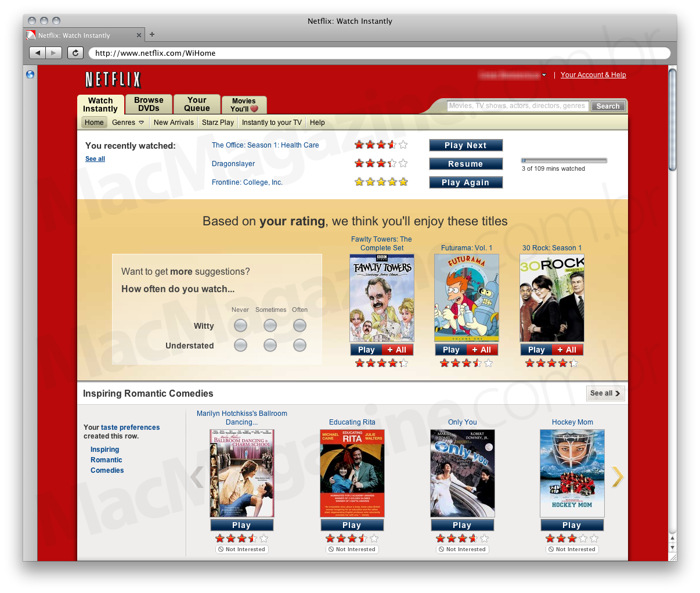Click the Search button
Viewport: 700px width, 593px height.
[608, 106]
